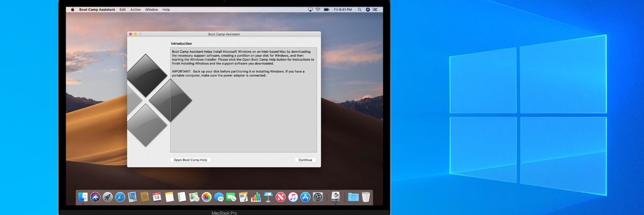Open System Preferences gear icon
644x215 pixels.
click(x=318, y=197)
